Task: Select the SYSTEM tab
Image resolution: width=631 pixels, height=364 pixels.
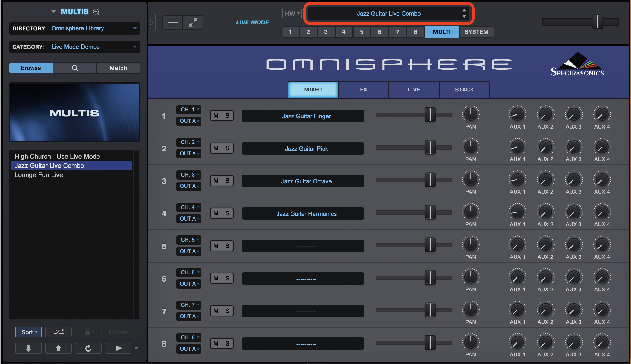Action: point(477,32)
